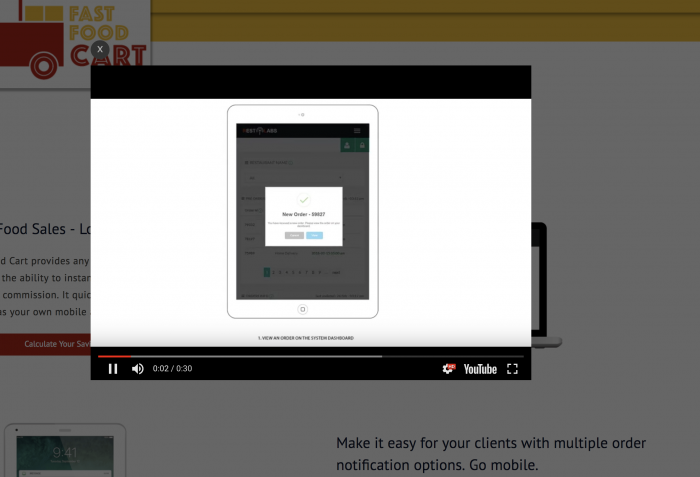Click the video progress bar
Screen dimensions: 700x477
(x=311, y=356)
